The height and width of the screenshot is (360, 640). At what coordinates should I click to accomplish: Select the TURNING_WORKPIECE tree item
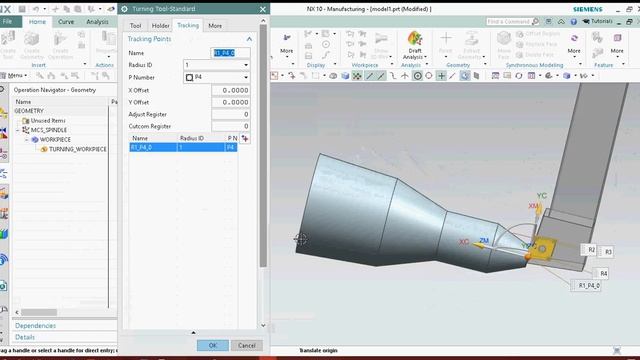tap(73, 149)
